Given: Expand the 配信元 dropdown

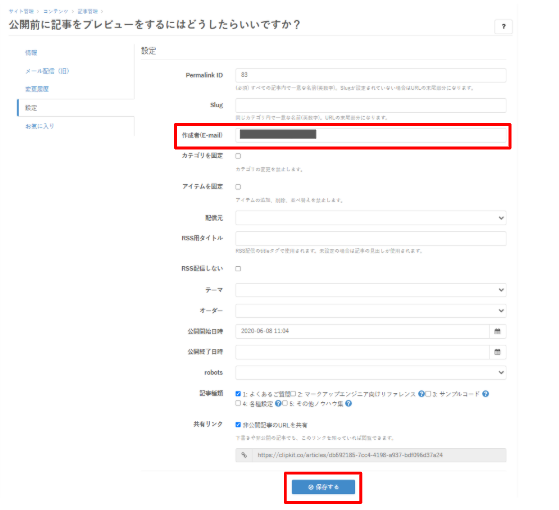Looking at the screenshot, I should pos(371,218).
